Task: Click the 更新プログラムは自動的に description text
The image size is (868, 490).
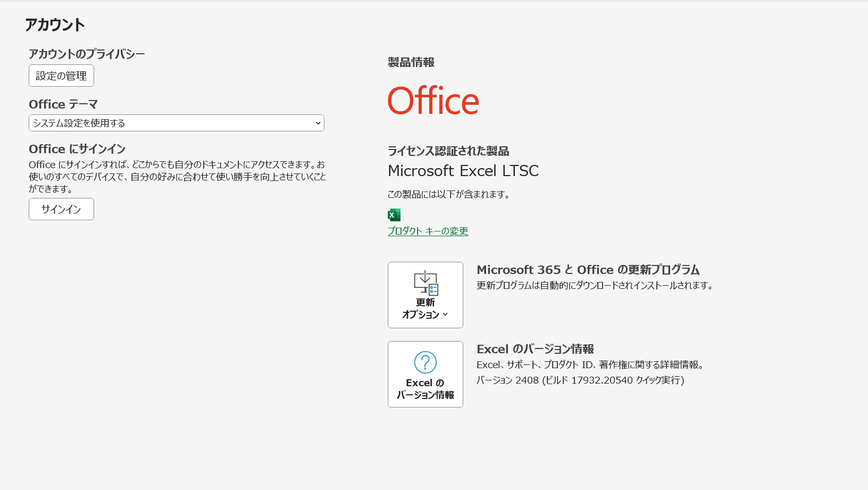Action: (x=595, y=286)
